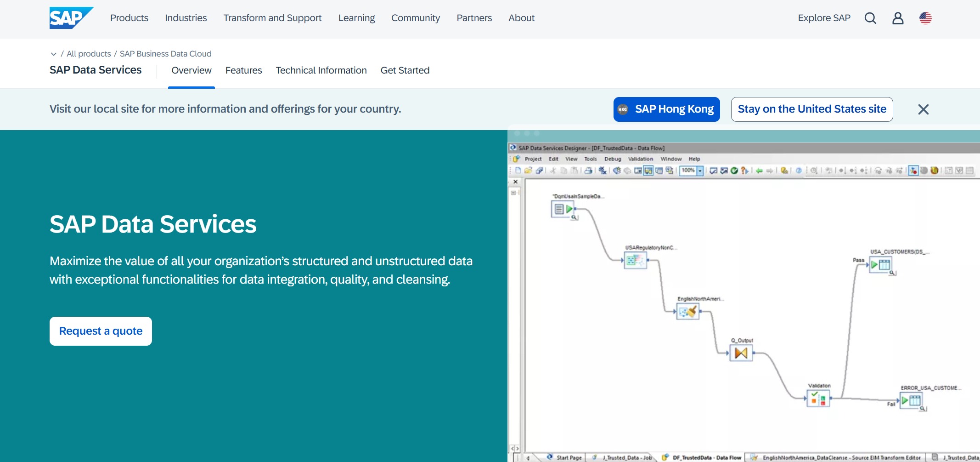The image size is (980, 462).
Task: Open the zoom level dropdown showing 100%
Action: pyautogui.click(x=700, y=170)
